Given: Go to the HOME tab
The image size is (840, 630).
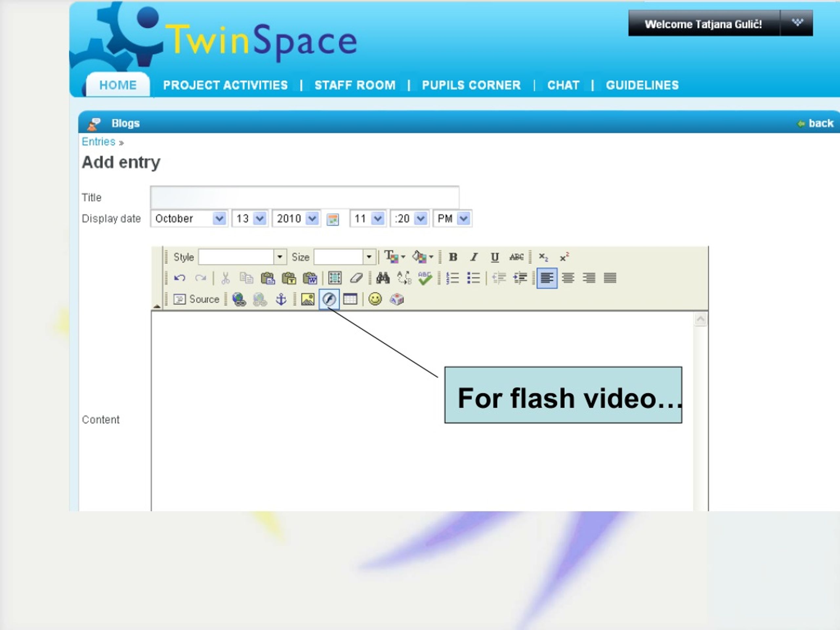Looking at the screenshot, I should [x=118, y=85].
